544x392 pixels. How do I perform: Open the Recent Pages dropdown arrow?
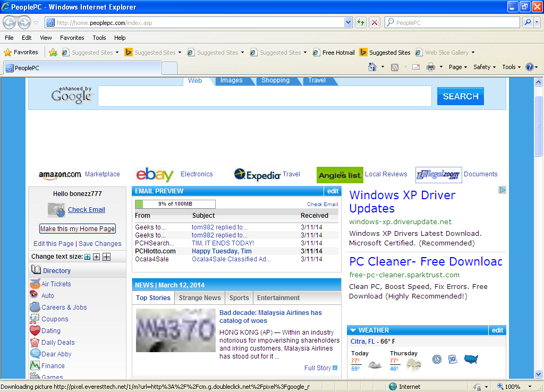coord(36,23)
